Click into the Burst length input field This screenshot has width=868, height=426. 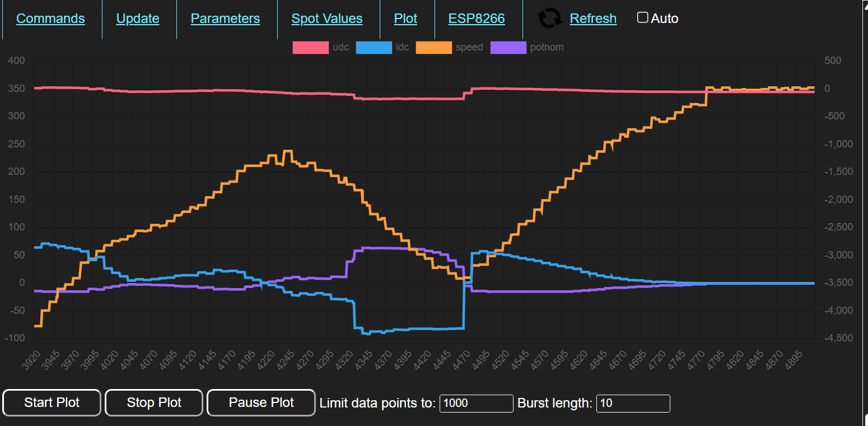click(633, 403)
